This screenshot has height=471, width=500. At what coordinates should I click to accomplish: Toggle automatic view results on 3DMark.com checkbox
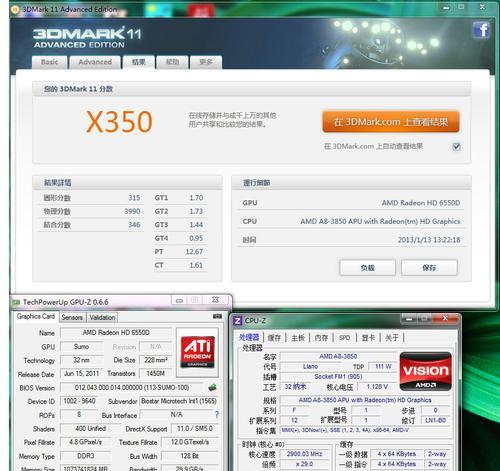point(456,146)
